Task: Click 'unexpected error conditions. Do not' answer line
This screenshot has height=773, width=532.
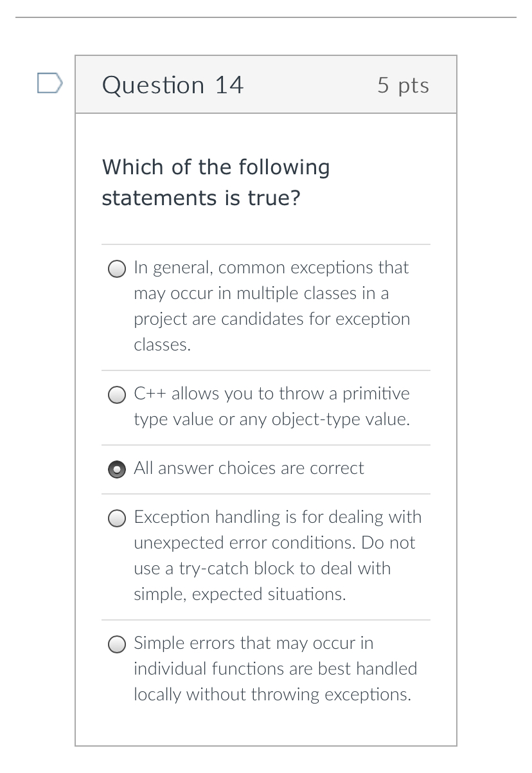Action: point(274,543)
